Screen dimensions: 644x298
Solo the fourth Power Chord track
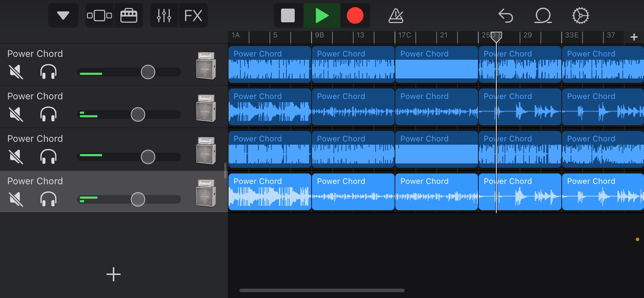click(x=49, y=199)
